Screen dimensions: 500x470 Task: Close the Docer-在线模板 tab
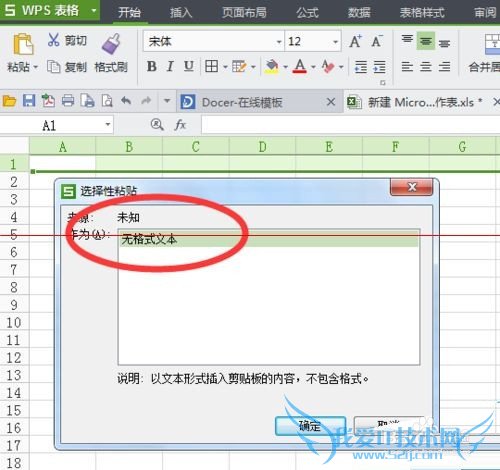click(x=331, y=102)
